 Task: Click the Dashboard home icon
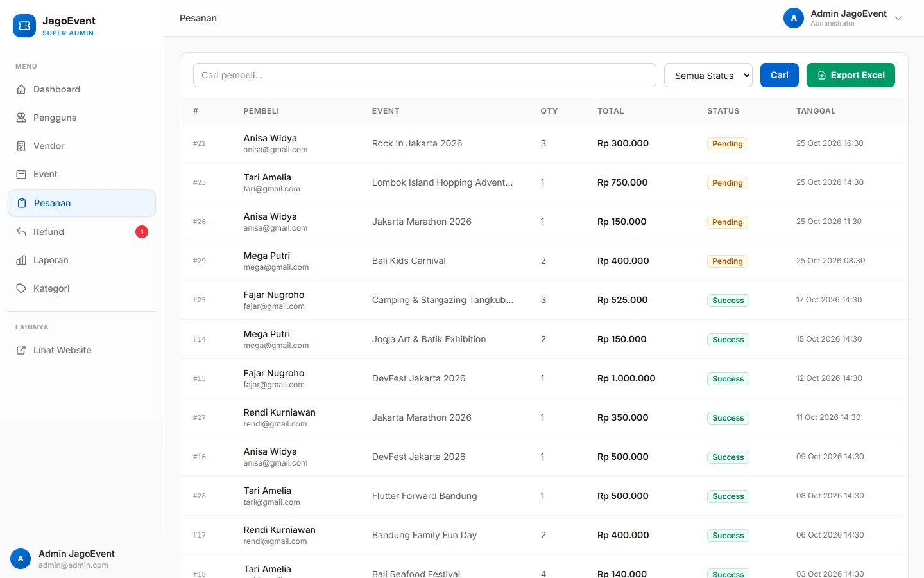pyautogui.click(x=21, y=89)
